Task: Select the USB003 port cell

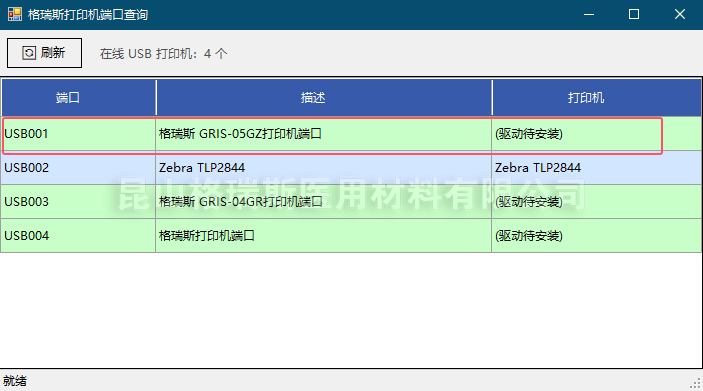Action: coord(78,202)
